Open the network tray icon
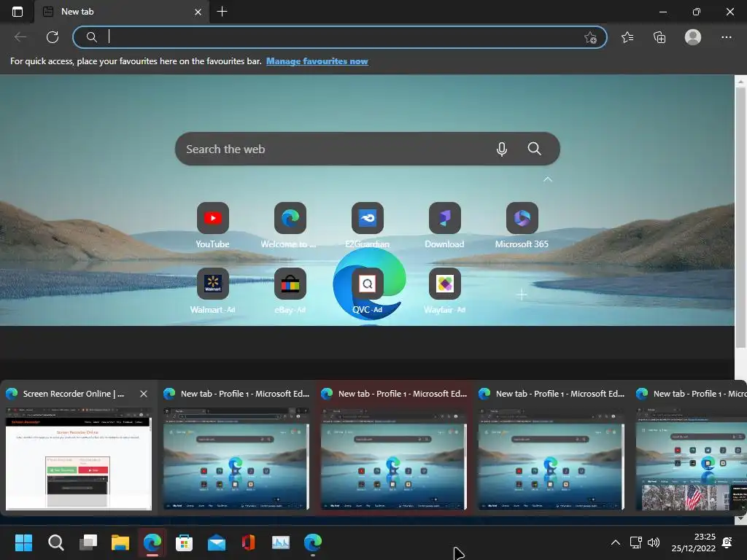The width and height of the screenshot is (747, 560). click(x=635, y=542)
